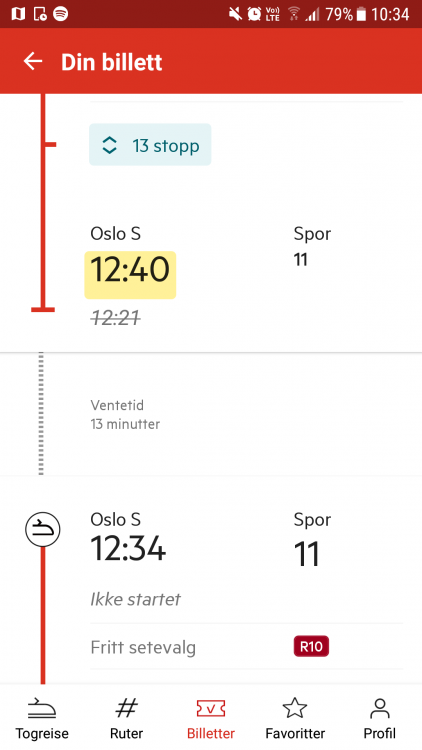Viewport: 422px width, 750px height.
Task: Tap the Din billett title
Action: [111, 62]
